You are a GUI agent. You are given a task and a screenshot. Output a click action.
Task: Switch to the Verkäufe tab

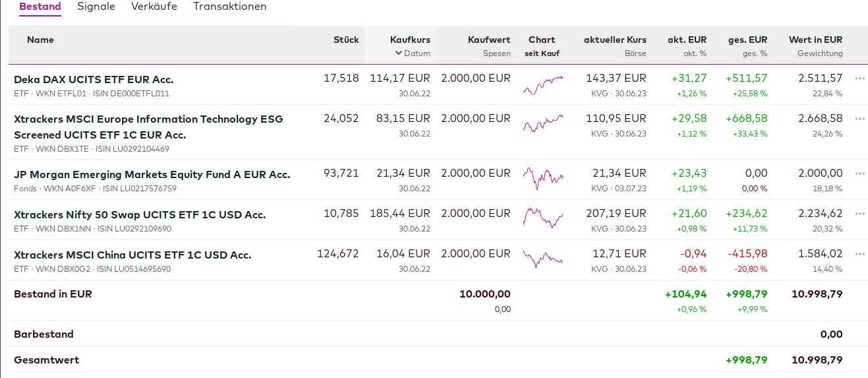(x=154, y=7)
